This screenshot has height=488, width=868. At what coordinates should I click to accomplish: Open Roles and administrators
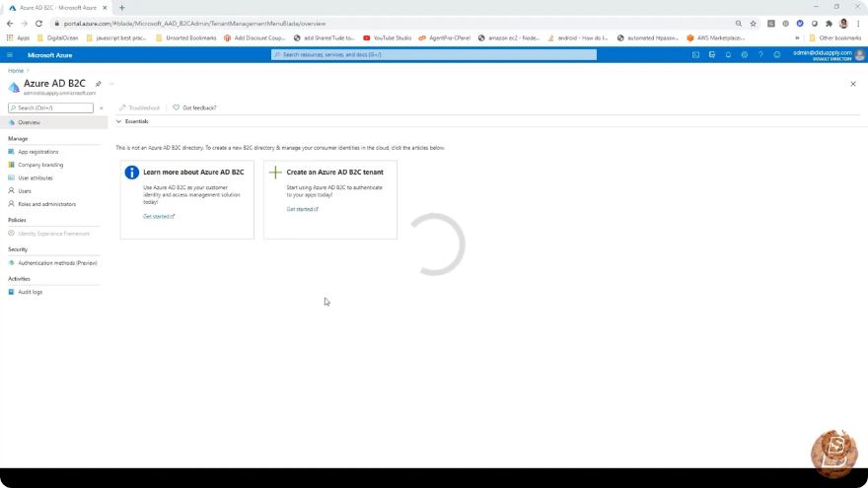pyautogui.click(x=46, y=204)
